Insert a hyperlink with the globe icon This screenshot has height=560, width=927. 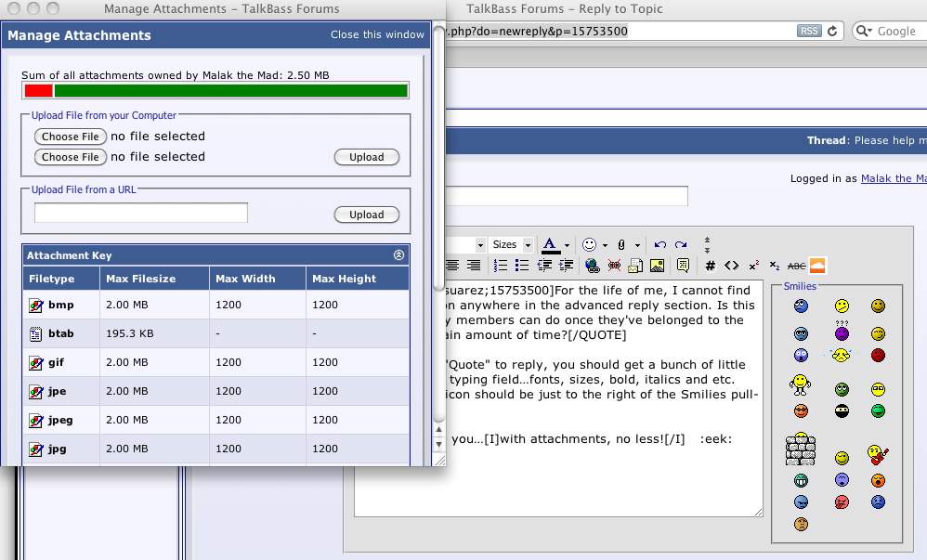coord(592,266)
